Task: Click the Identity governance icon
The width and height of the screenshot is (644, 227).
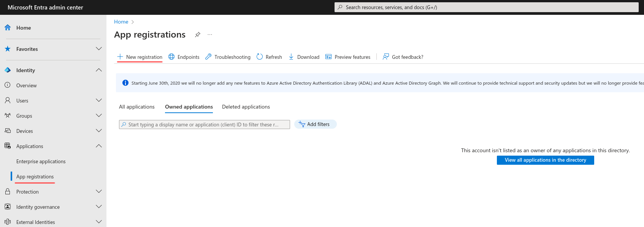Action: (8, 207)
